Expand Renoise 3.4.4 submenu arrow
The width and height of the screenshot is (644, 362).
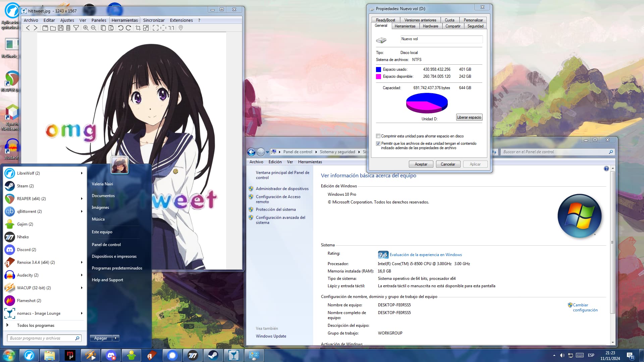point(82,262)
